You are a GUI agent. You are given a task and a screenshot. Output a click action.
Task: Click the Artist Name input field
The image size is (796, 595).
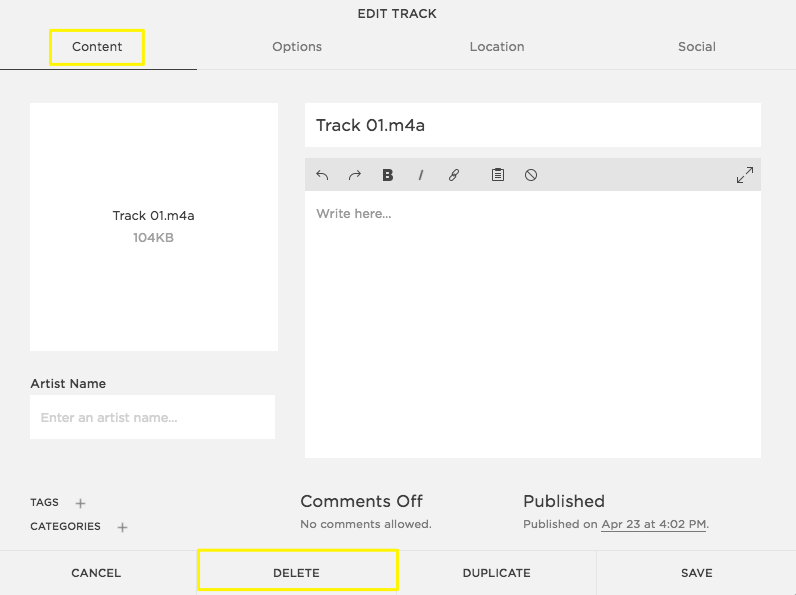152,417
